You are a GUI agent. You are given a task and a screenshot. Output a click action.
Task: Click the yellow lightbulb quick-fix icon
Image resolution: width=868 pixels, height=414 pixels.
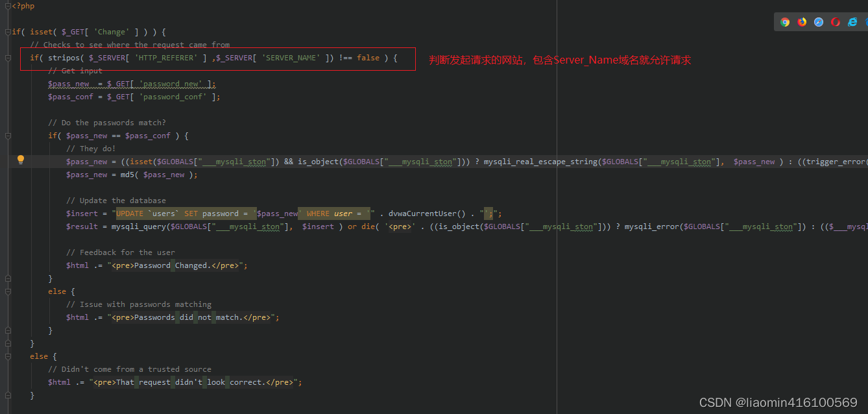(21, 160)
